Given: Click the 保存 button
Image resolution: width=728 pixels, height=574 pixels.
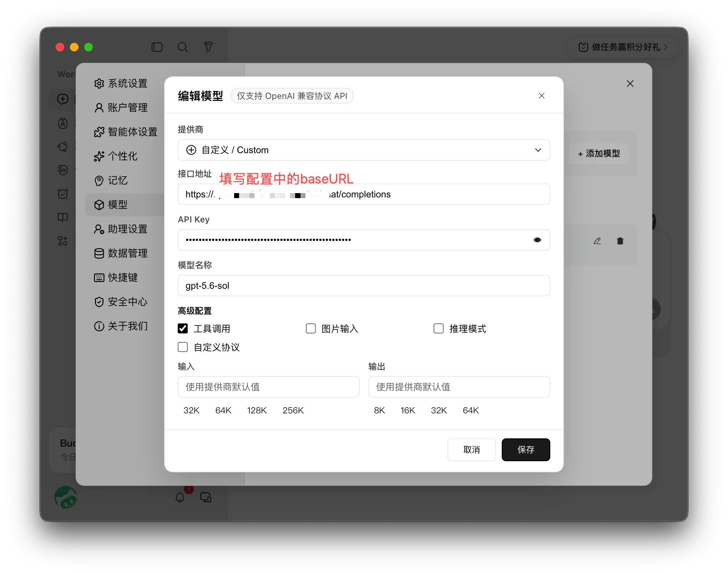Looking at the screenshot, I should click(526, 450).
